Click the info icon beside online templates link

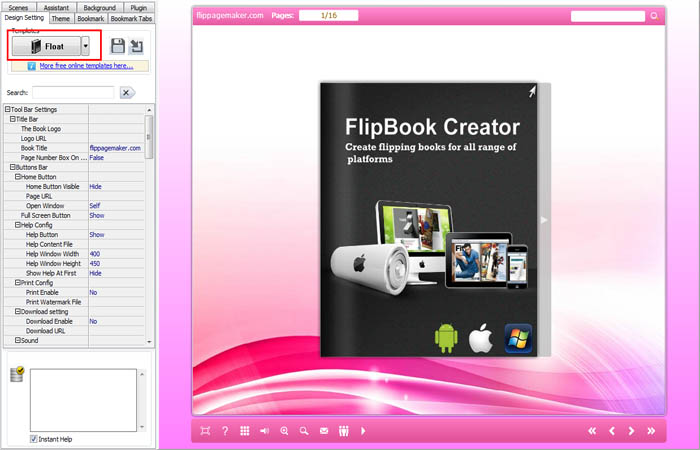pos(31,66)
